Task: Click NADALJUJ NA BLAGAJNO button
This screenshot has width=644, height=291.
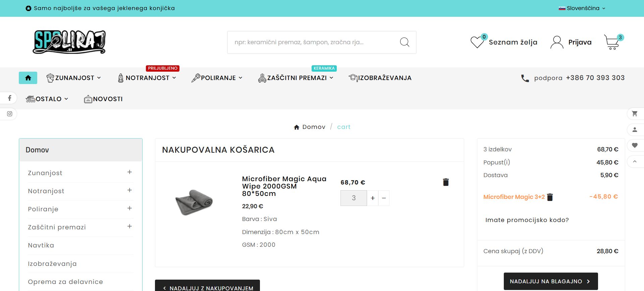Action: (551, 281)
